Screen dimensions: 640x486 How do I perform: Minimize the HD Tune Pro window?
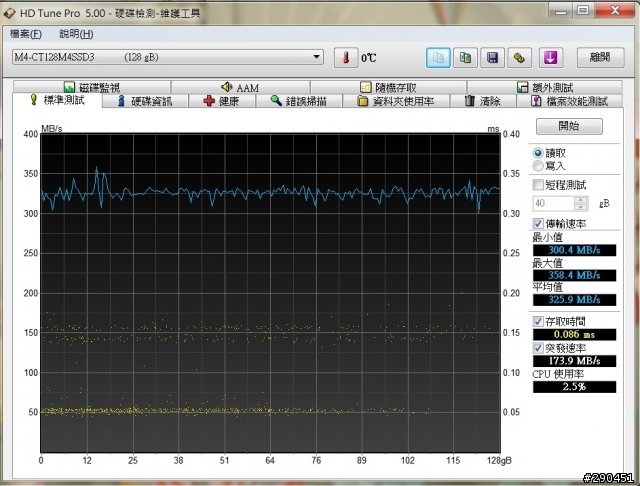point(561,11)
